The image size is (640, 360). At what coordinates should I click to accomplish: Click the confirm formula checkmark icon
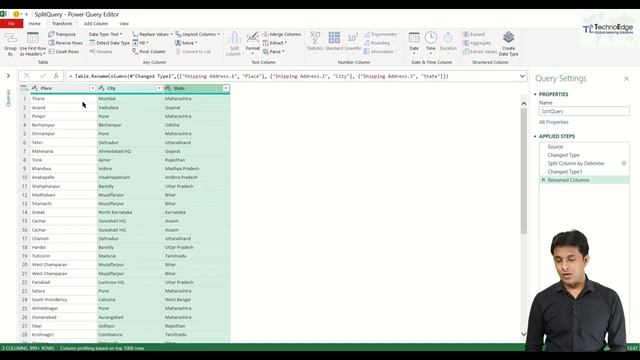42,76
